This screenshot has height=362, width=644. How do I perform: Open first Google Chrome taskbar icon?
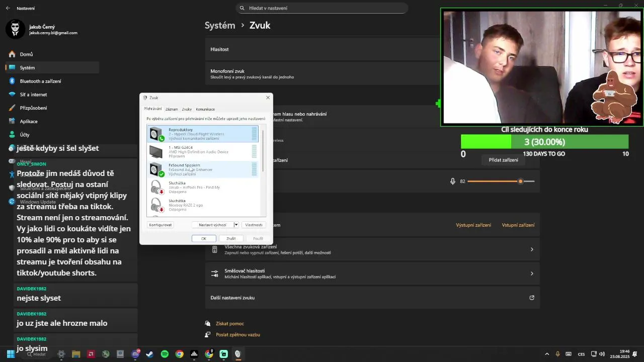tap(179, 354)
